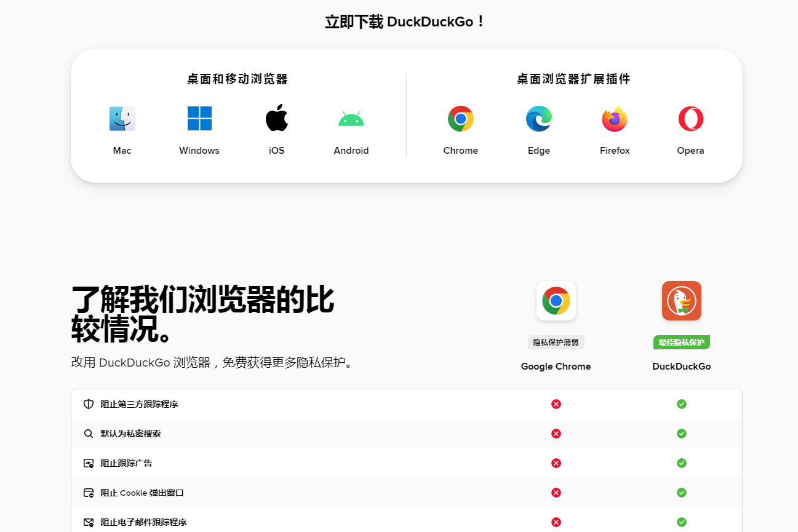Click the Google Chrome column heading text
Screen dimensions: 798x532
click(x=556, y=367)
